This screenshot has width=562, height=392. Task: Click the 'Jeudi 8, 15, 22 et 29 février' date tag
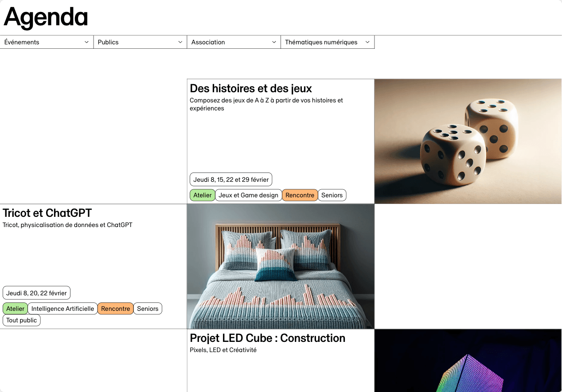(x=231, y=180)
